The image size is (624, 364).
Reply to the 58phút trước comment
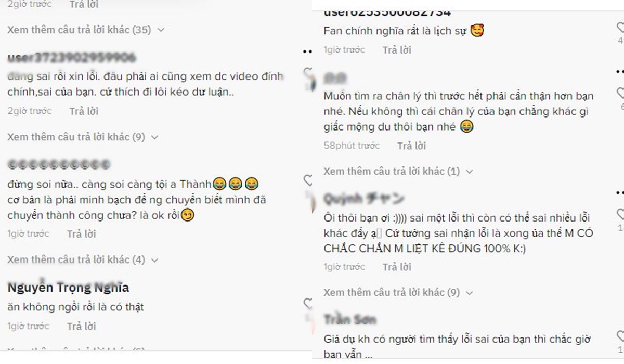point(411,146)
